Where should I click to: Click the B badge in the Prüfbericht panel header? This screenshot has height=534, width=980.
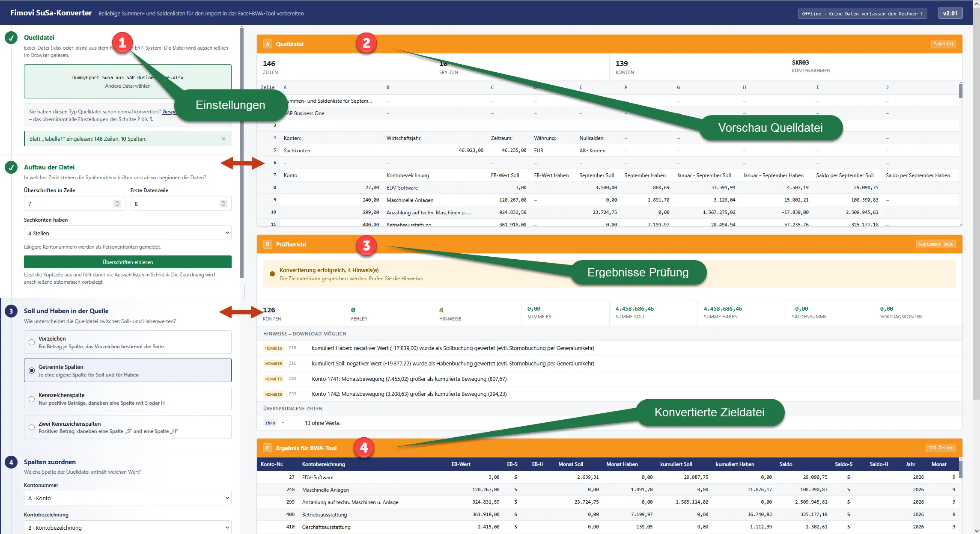pyautogui.click(x=268, y=244)
